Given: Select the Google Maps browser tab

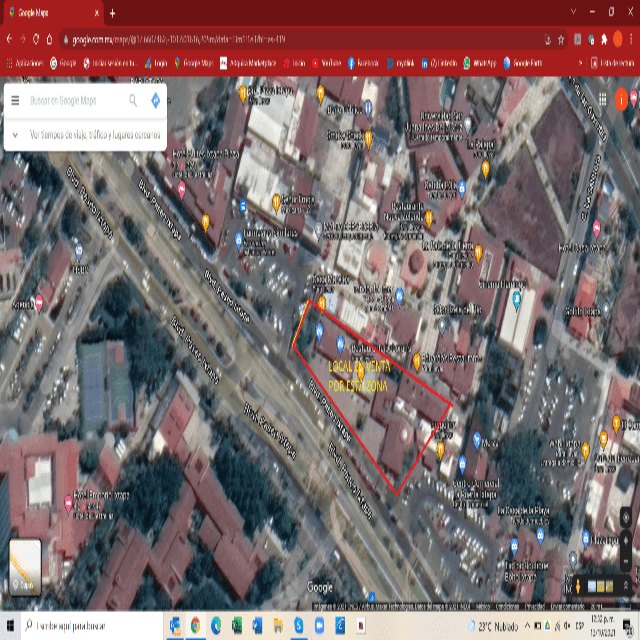Looking at the screenshot, I should (50, 13).
